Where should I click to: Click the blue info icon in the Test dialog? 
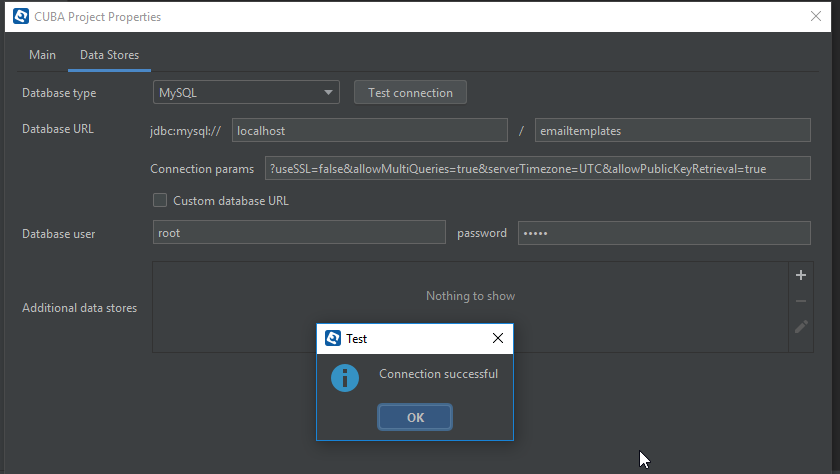pyautogui.click(x=345, y=377)
